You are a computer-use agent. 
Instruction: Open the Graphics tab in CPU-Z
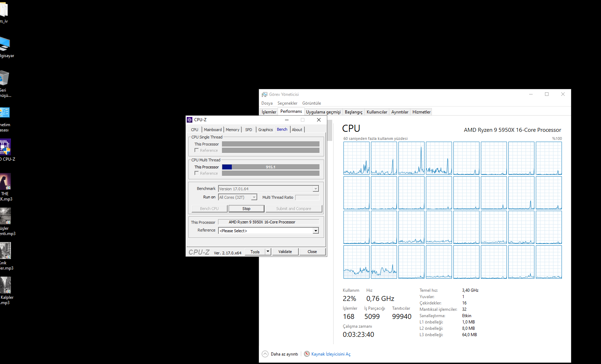coord(266,130)
